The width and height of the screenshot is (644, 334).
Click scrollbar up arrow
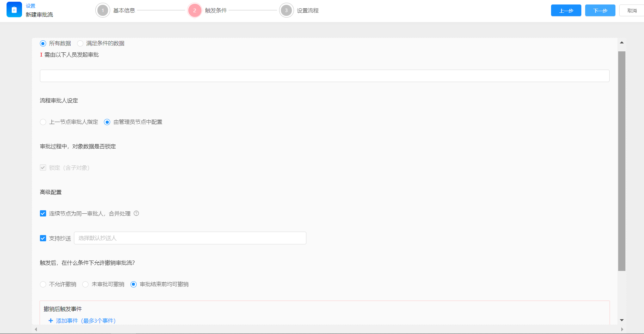[622, 43]
